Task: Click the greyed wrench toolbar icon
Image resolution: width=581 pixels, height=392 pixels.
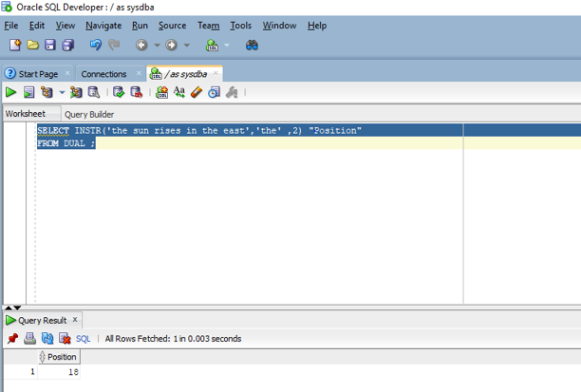Action: coord(232,92)
